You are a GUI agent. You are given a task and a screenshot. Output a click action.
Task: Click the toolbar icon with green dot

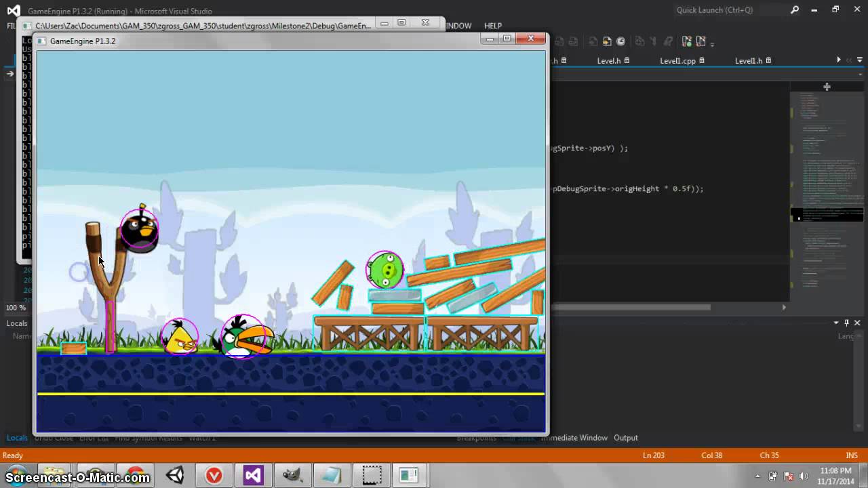pos(687,41)
